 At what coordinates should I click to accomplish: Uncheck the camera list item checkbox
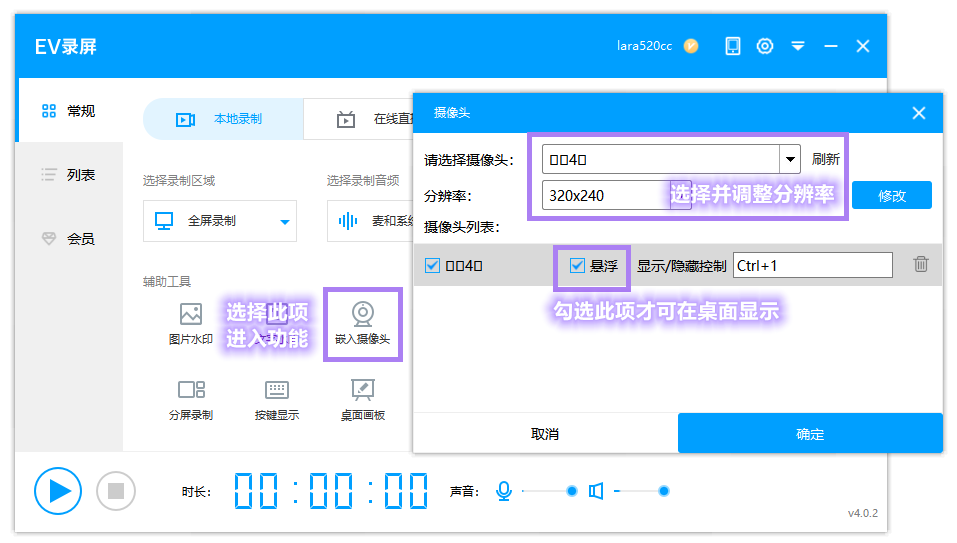tap(432, 265)
